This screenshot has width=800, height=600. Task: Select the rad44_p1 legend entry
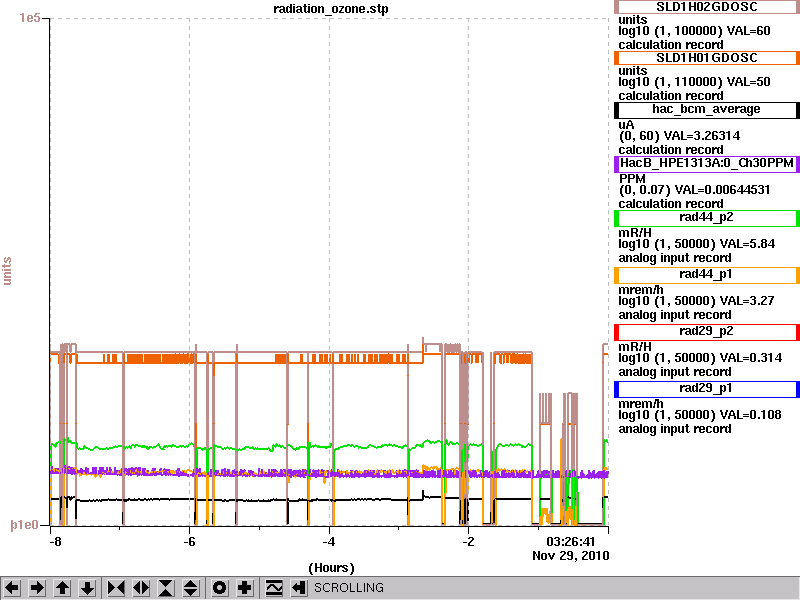click(x=707, y=275)
